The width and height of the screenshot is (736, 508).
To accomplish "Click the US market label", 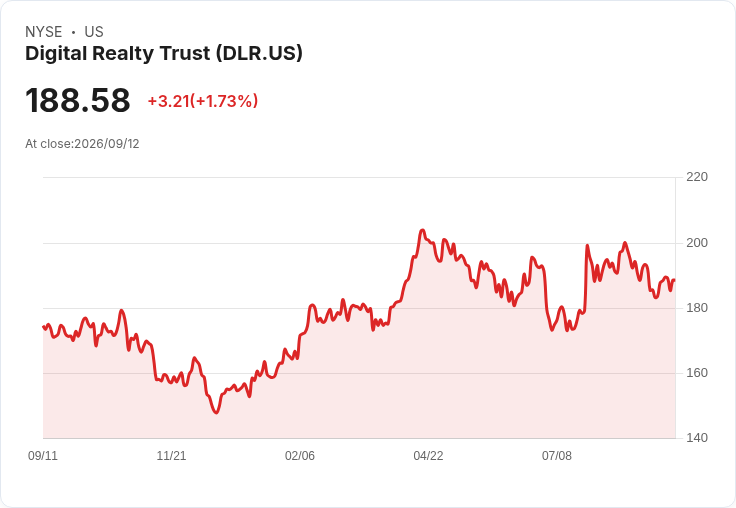I will point(94,32).
